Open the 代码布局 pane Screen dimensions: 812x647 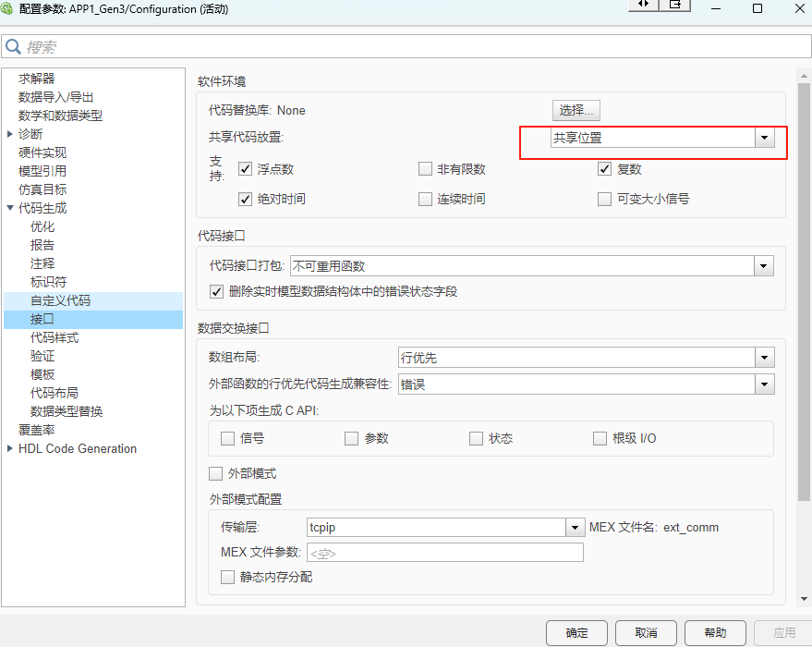pos(55,393)
